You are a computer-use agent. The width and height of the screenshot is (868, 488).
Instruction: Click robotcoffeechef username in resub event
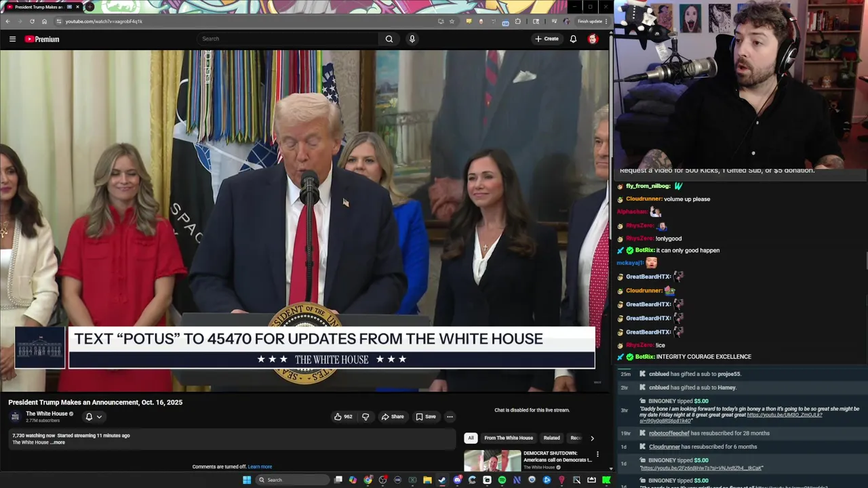[x=669, y=433]
